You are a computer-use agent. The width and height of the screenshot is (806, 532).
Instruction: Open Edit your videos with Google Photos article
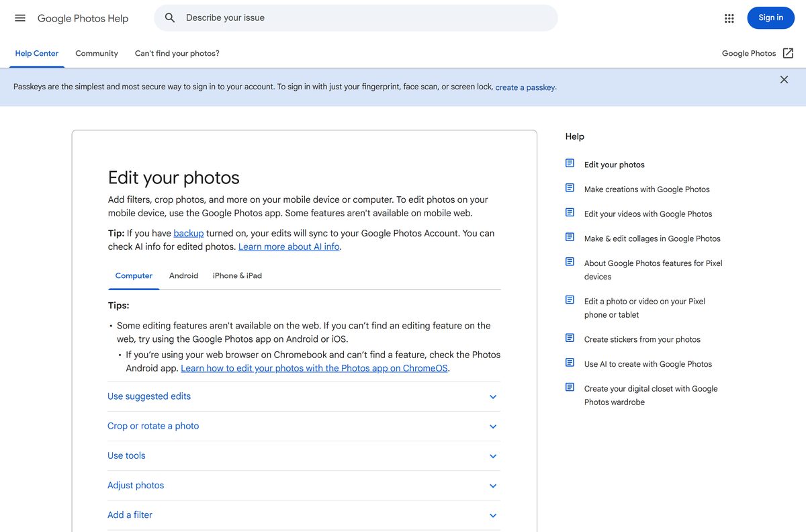648,214
